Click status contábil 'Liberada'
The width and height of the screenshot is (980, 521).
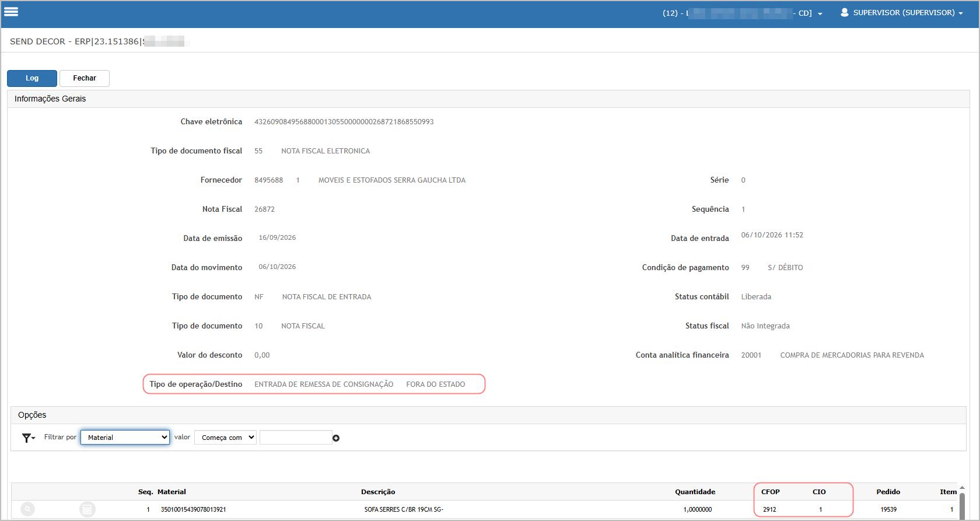[x=756, y=297]
